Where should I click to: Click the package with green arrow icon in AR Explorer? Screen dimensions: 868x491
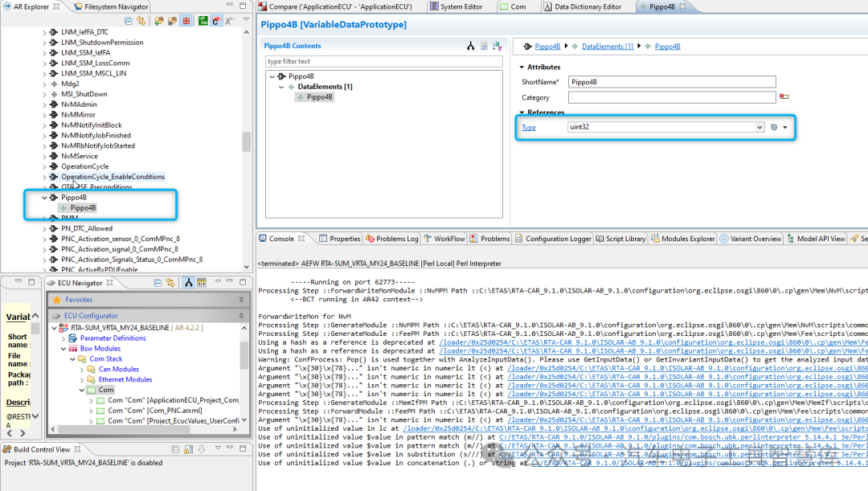point(159,20)
